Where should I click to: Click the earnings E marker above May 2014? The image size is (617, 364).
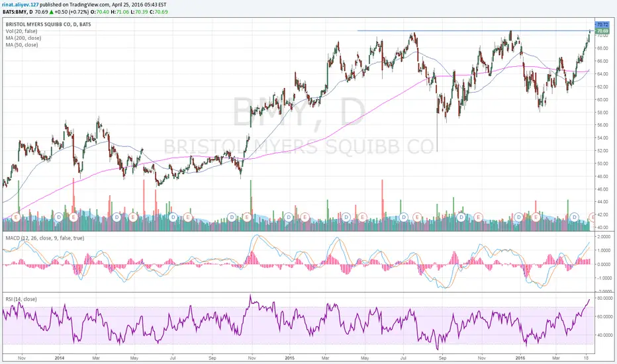[132, 217]
